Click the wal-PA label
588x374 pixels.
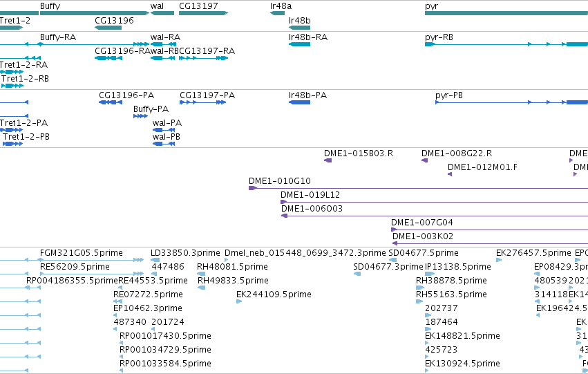(167, 123)
